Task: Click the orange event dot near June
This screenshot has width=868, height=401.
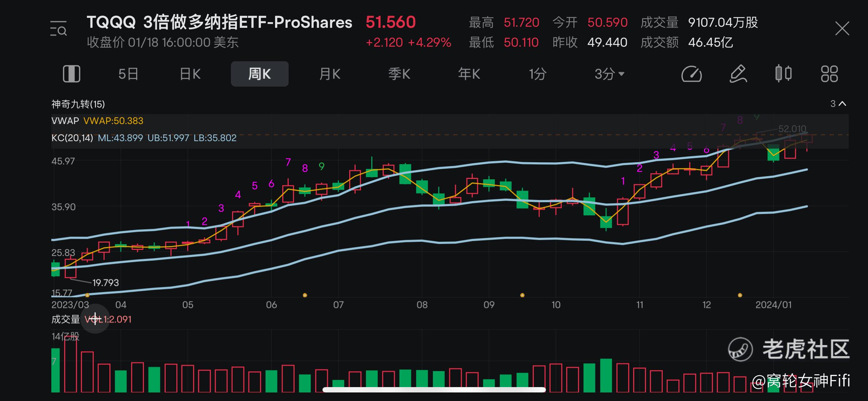Action: (x=305, y=295)
